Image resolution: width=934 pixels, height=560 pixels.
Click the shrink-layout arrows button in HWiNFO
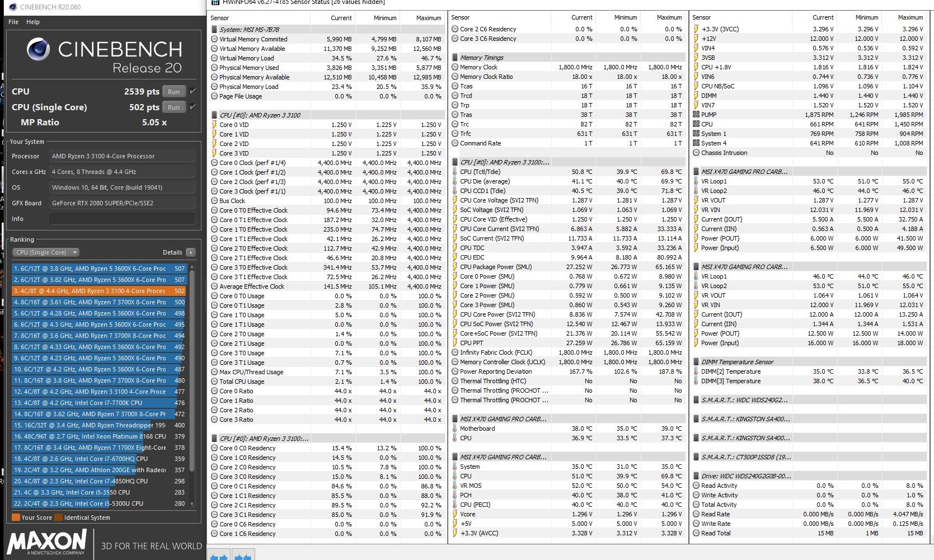242,556
